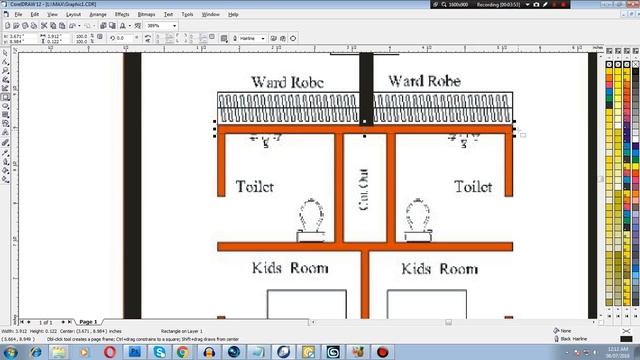Click the fill None indicator in status bar

[x=563, y=331]
